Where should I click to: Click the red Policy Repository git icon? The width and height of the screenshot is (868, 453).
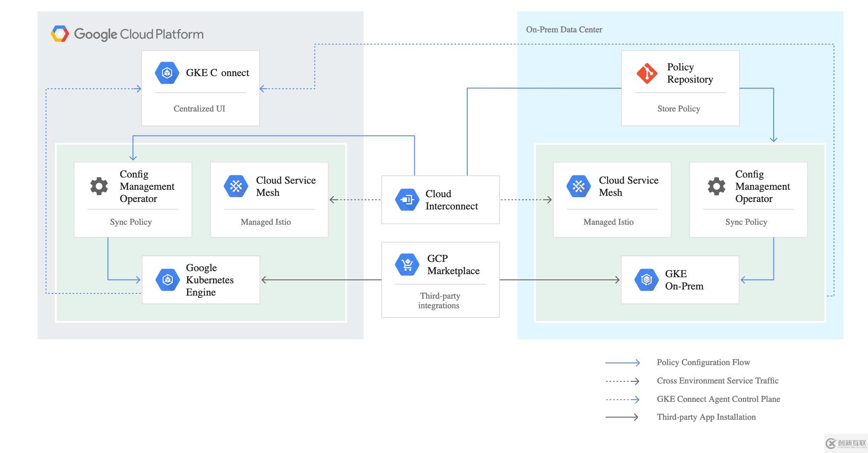click(647, 73)
